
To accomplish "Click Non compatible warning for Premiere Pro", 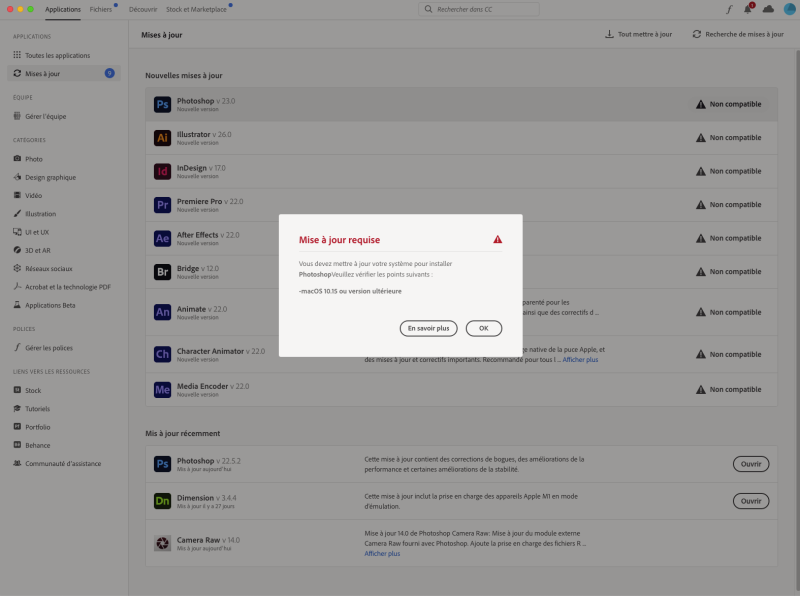I will click(729, 205).
